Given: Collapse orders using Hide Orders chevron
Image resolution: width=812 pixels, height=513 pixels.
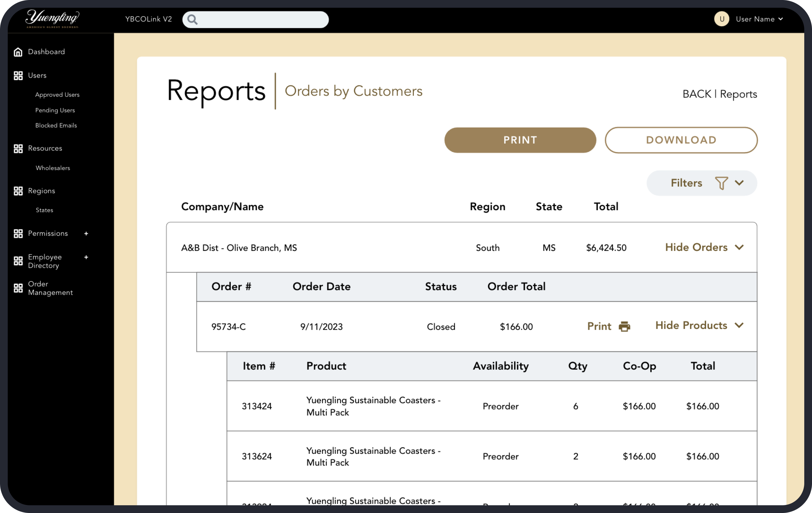Looking at the screenshot, I should 739,248.
